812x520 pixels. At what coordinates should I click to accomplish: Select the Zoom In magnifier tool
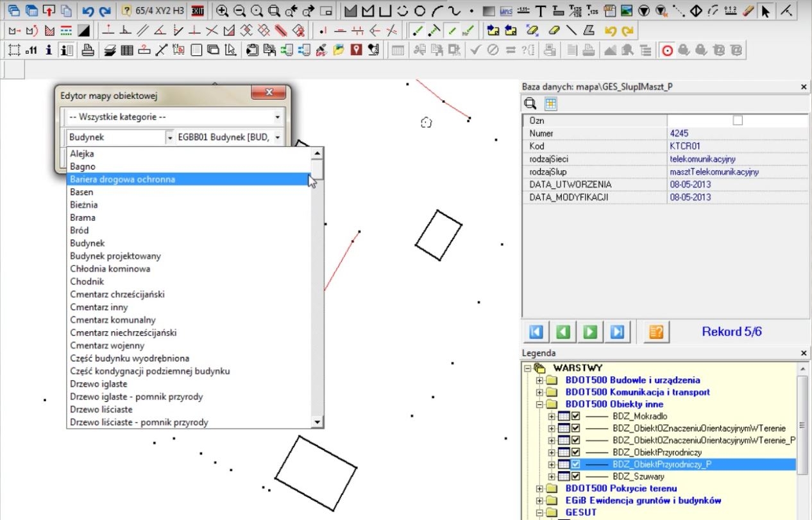[x=222, y=11]
